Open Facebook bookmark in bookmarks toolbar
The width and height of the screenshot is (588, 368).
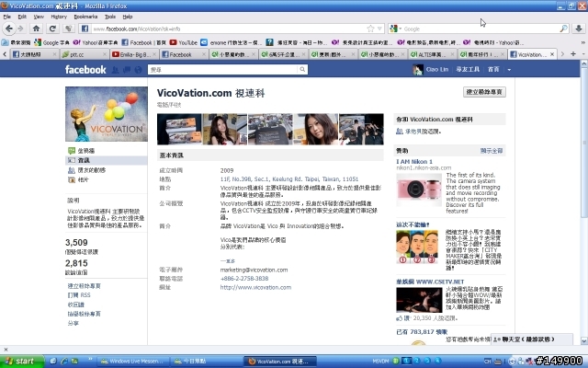[143, 42]
